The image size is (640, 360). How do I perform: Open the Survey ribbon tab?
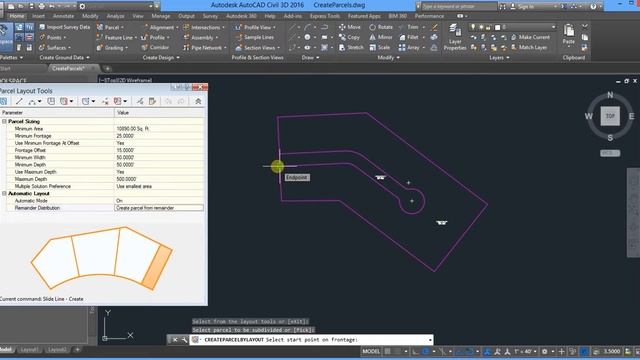[x=210, y=16]
